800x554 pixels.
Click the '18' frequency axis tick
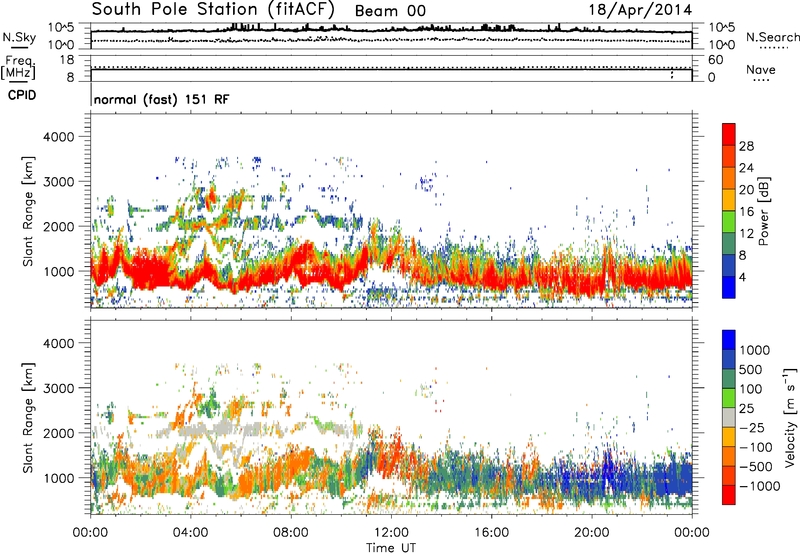(67, 60)
